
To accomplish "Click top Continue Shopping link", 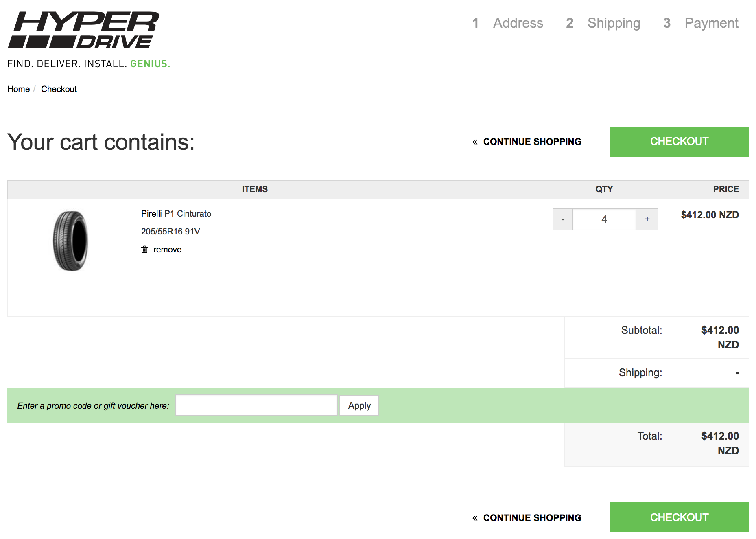I will [532, 142].
